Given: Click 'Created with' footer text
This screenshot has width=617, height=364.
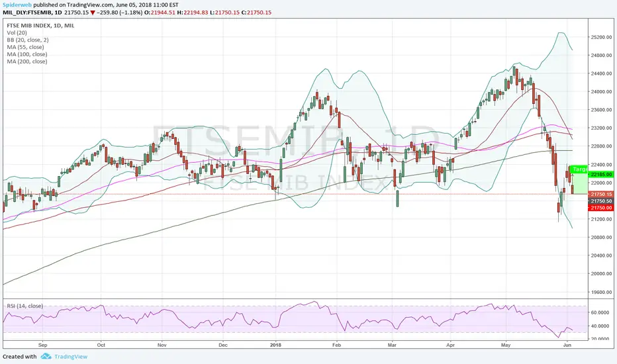Looking at the screenshot, I should point(20,357).
